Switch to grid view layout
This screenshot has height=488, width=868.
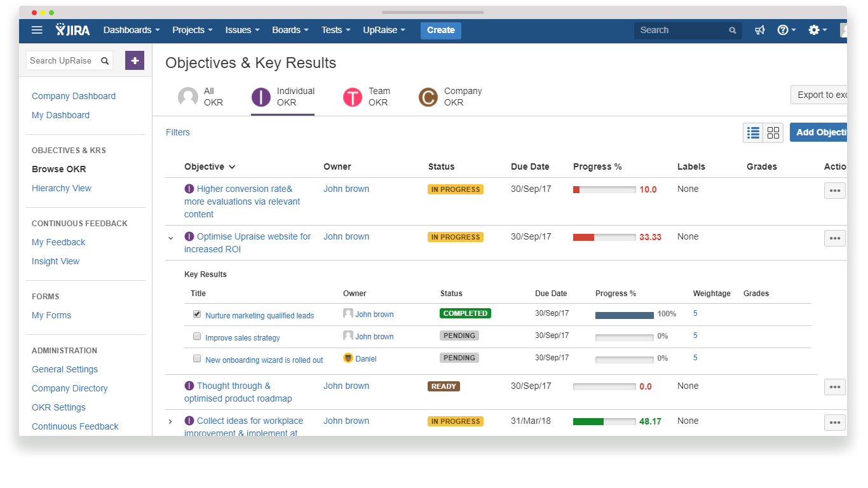point(773,132)
